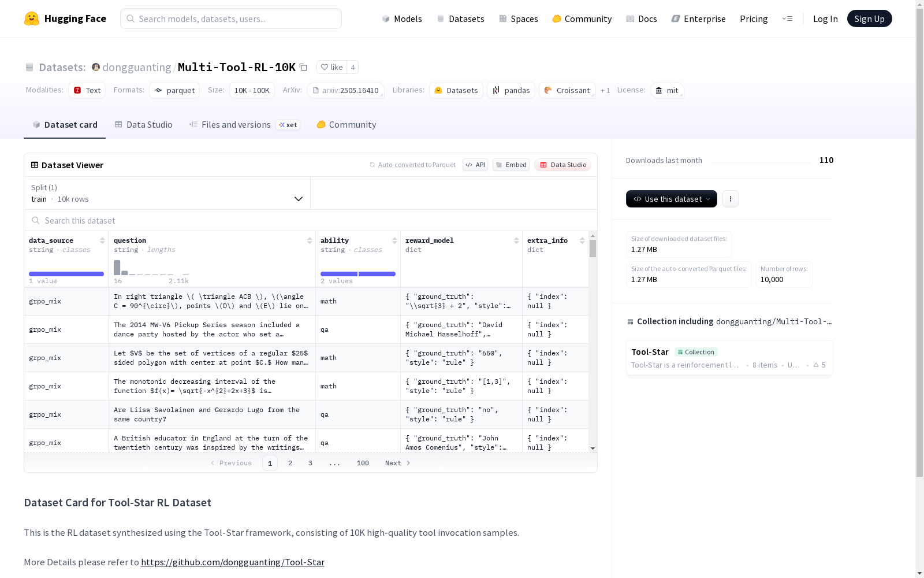
Task: Open the Files and versions tab
Action: click(x=230, y=125)
